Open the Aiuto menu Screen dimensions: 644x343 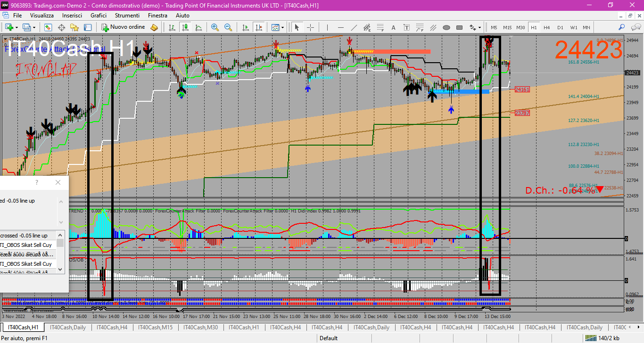tap(182, 16)
